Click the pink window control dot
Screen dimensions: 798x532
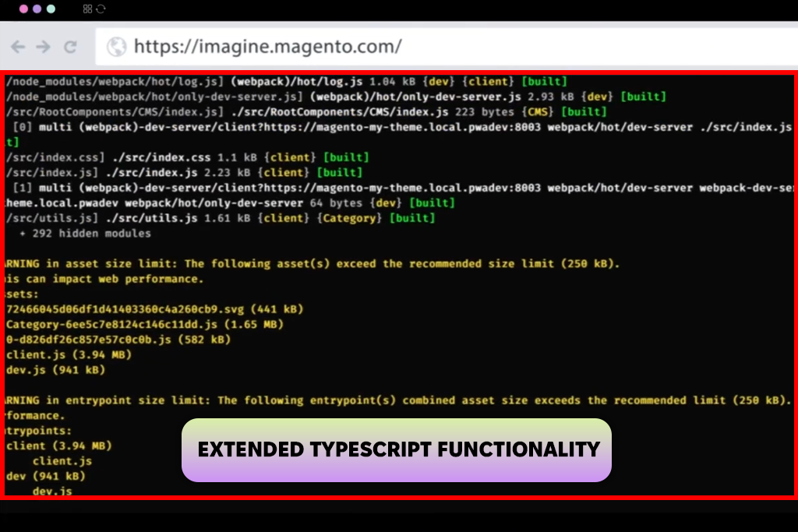[23, 9]
